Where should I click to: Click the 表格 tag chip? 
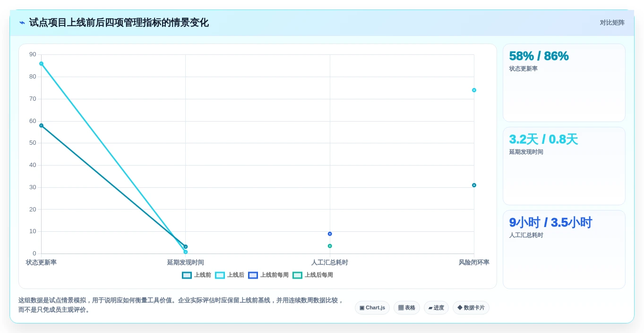407,308
